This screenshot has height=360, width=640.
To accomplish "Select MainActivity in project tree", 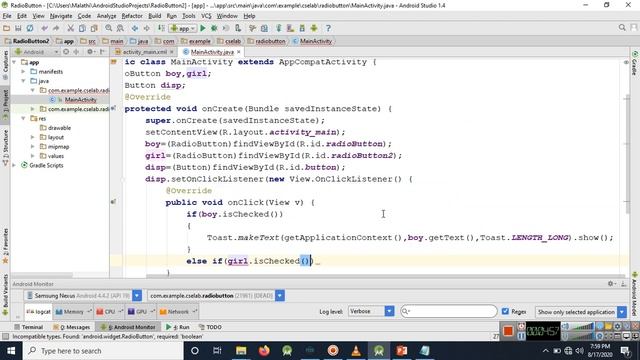I will (80, 100).
